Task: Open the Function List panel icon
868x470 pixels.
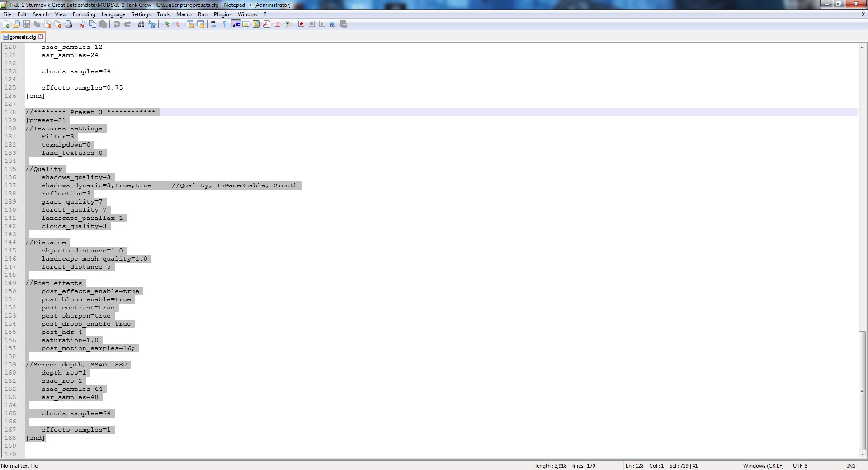Action: point(267,24)
